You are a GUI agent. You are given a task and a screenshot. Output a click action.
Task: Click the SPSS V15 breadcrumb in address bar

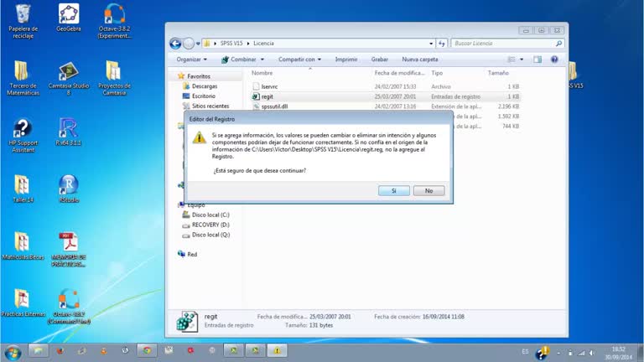coord(231,43)
